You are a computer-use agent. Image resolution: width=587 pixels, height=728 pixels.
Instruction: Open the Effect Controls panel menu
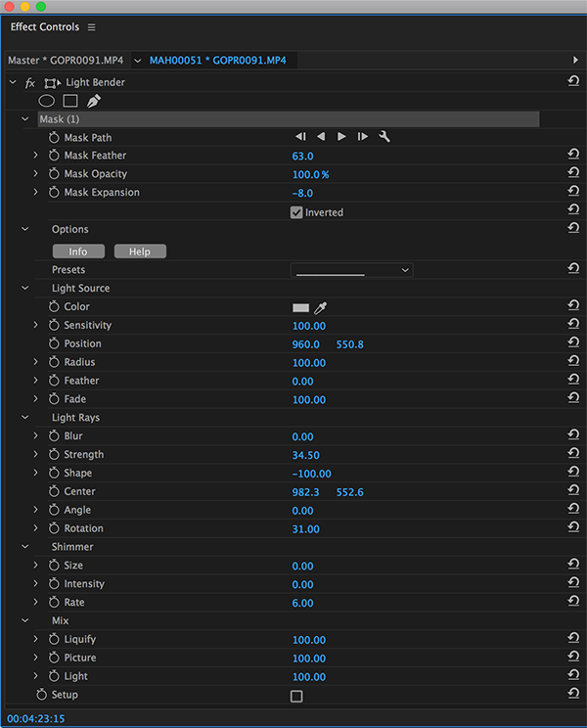tap(92, 27)
